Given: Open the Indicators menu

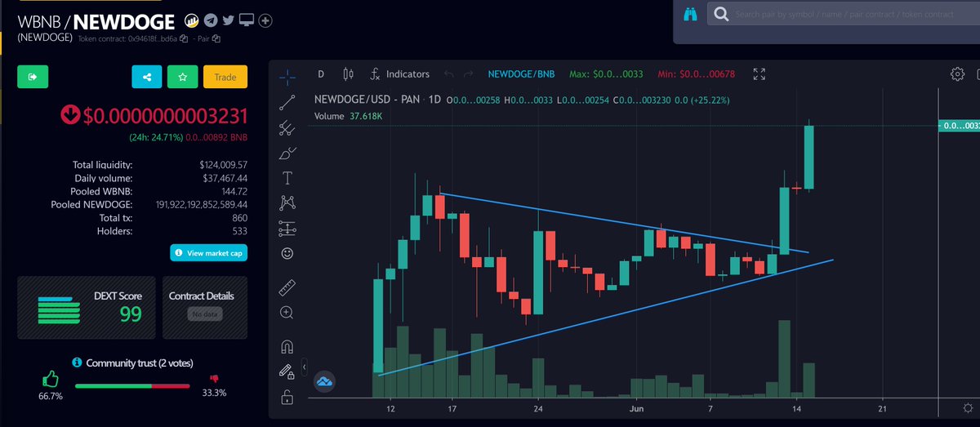Looking at the screenshot, I should 399,73.
